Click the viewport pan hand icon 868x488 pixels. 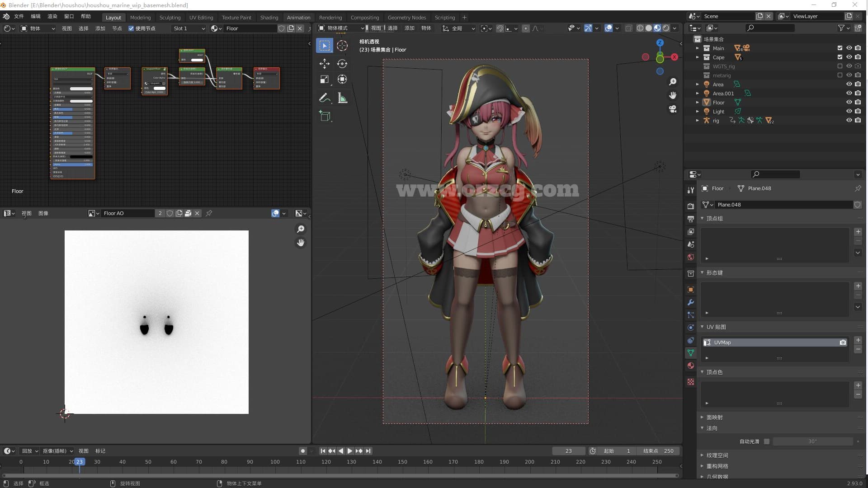coord(673,95)
